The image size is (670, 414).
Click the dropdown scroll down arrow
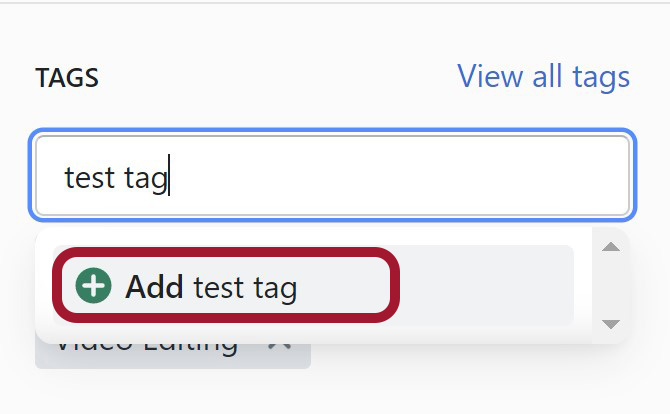tap(611, 324)
